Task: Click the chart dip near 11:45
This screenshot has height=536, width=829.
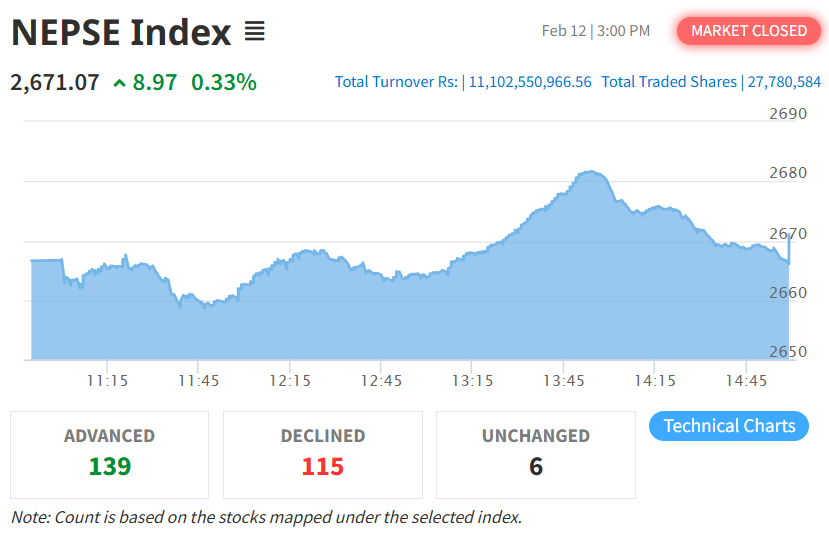Action: 207,305
